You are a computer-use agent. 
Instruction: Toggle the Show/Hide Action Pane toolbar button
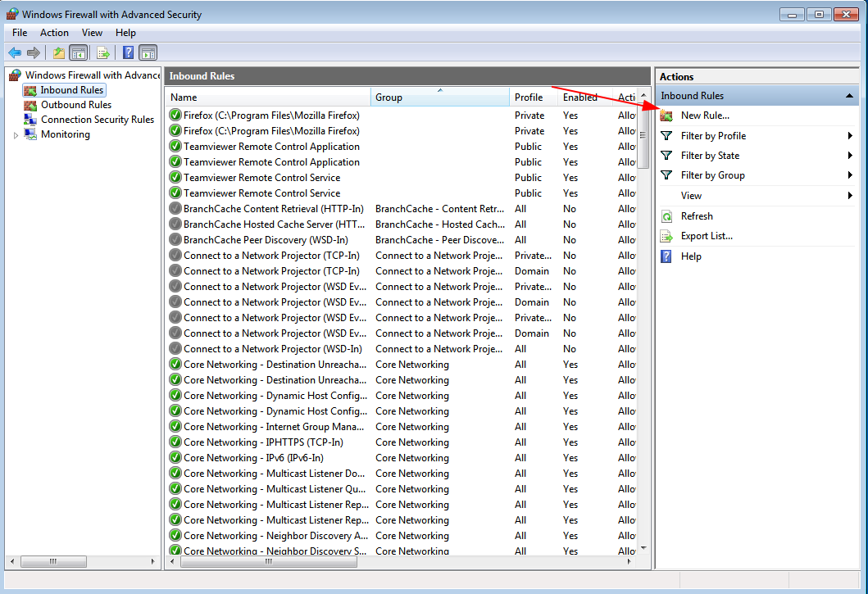[148, 53]
